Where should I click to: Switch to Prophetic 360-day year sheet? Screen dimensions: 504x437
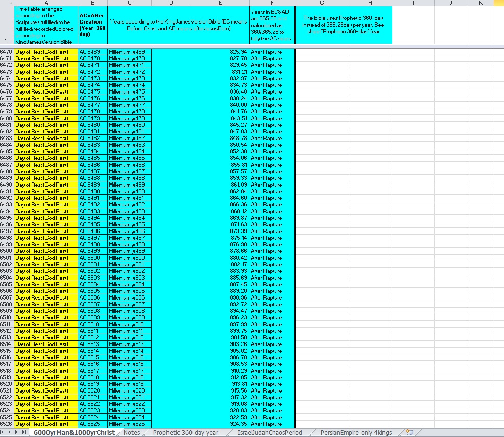185,433
